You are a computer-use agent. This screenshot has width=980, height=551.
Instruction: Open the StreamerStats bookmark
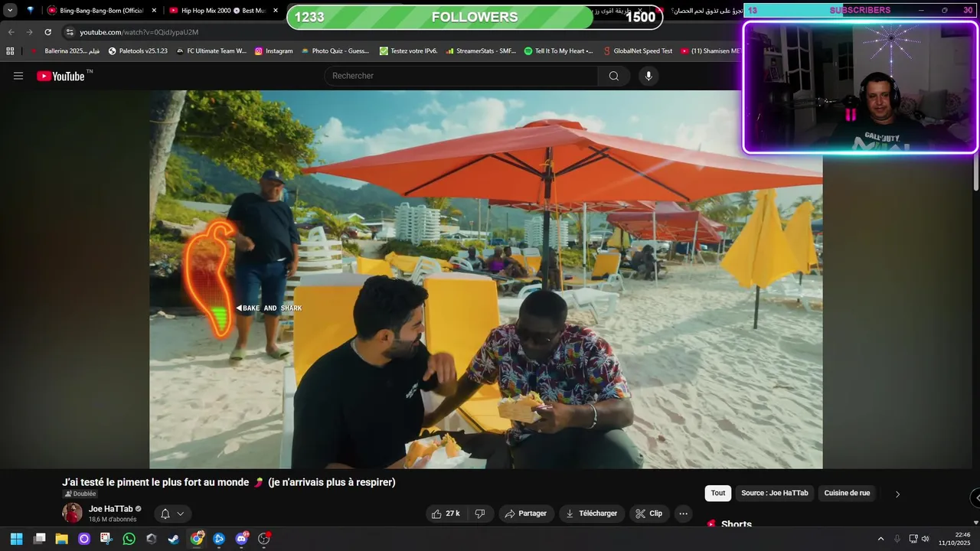click(480, 51)
